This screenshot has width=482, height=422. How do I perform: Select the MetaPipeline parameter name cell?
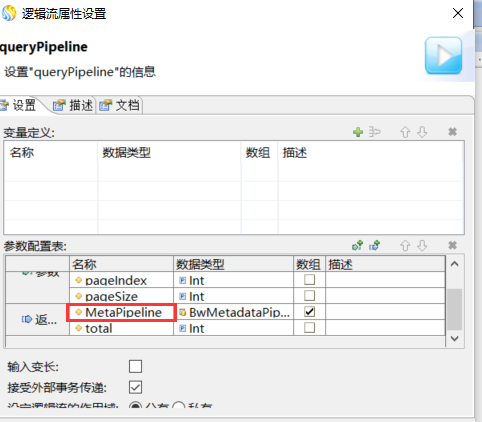coord(121,312)
